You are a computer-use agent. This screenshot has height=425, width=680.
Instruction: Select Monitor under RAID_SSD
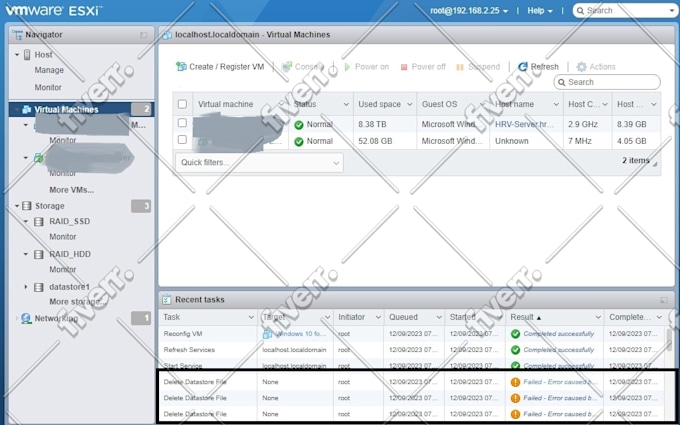(63, 237)
